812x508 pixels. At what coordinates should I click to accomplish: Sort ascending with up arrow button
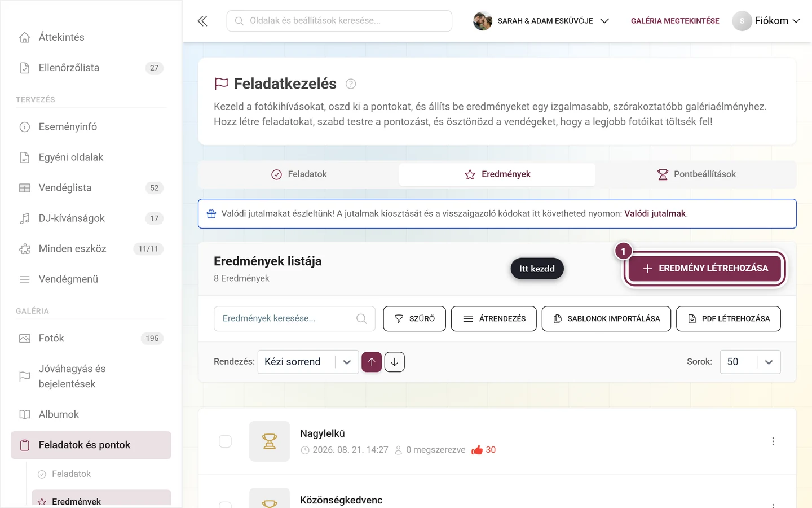372,362
